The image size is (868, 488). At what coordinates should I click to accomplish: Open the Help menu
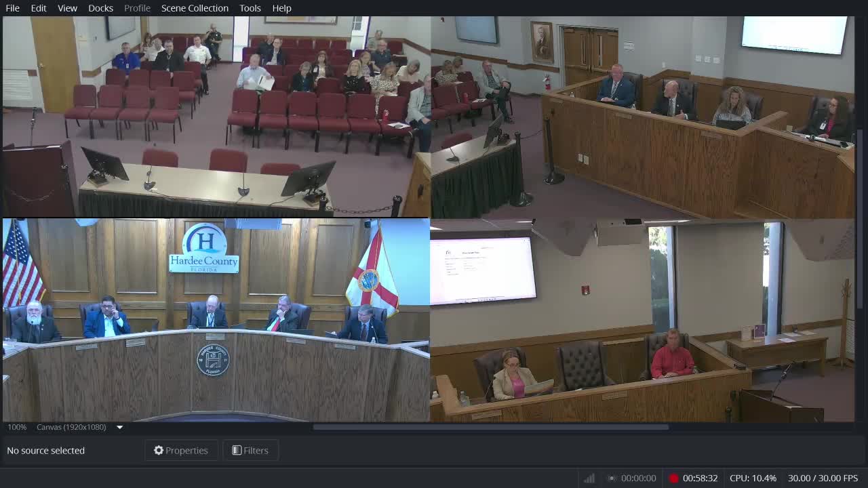click(281, 8)
